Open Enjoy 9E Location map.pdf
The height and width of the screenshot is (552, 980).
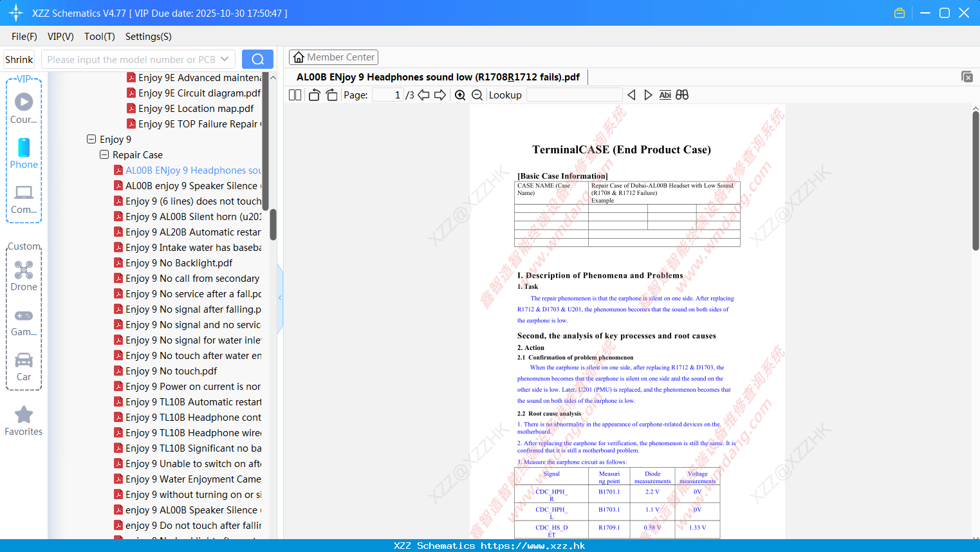190,108
